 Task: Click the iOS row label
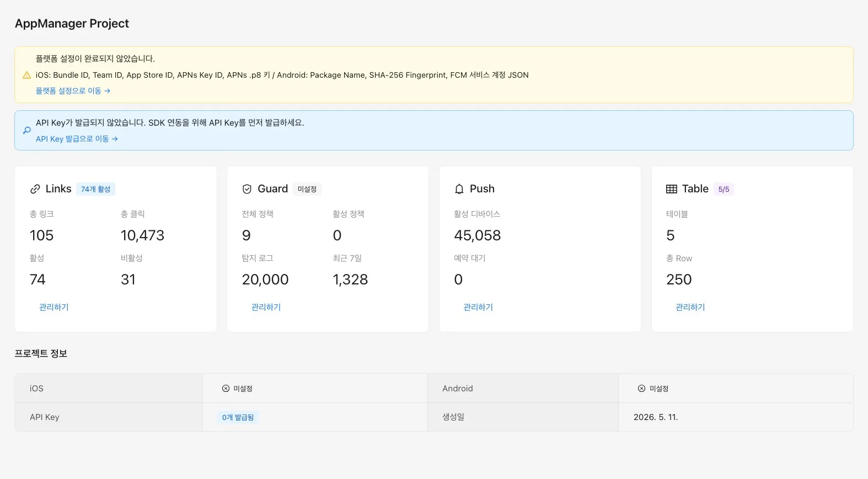click(36, 389)
